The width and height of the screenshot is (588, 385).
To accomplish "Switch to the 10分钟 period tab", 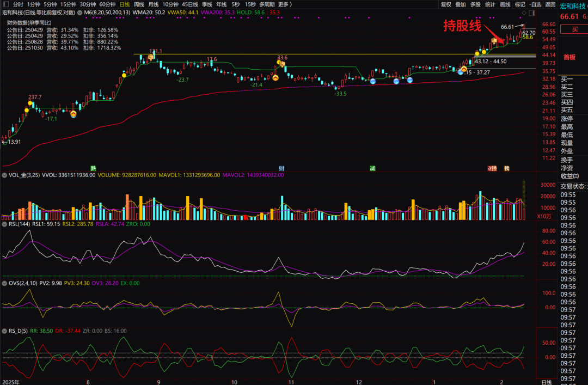I will tap(170, 4).
